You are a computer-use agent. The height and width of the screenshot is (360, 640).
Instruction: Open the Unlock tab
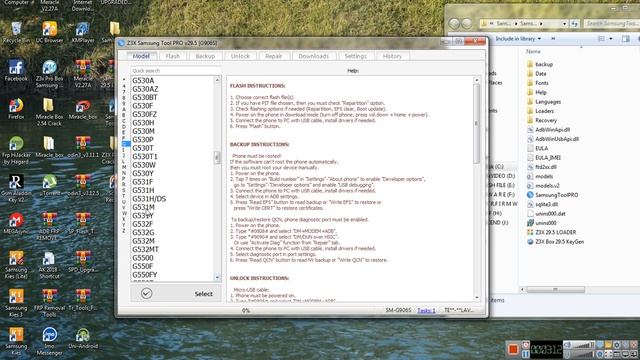(240, 56)
